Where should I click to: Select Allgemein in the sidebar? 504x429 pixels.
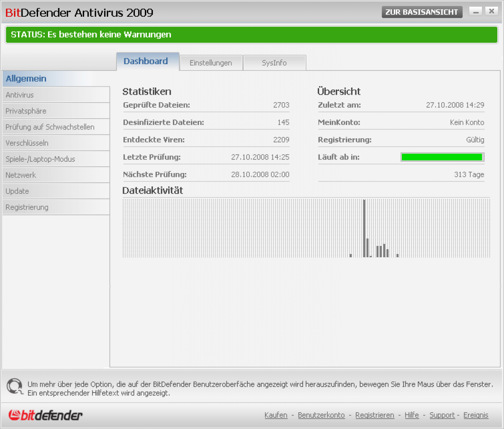(x=56, y=79)
